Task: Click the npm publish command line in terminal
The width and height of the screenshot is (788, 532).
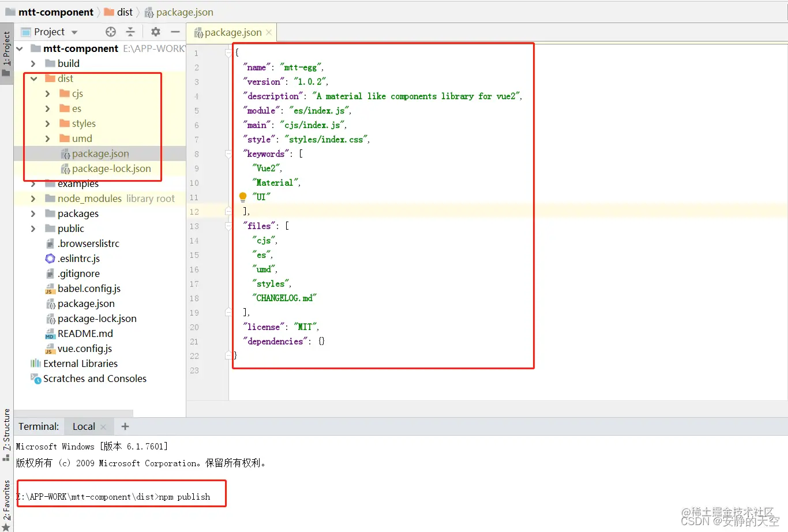Action: (x=114, y=497)
